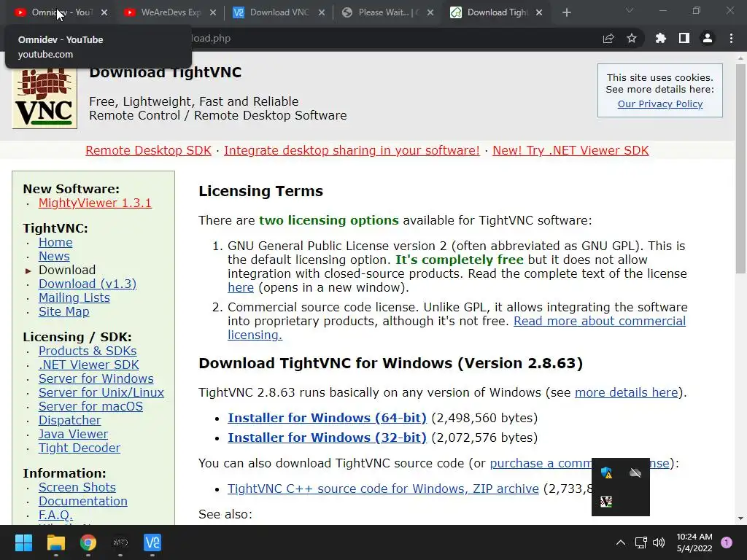Open Windows Security tray icon
This screenshot has width=747, height=560.
pyautogui.click(x=606, y=472)
